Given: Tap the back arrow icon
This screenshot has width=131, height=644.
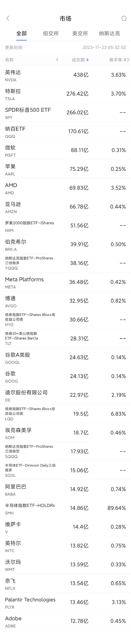Looking at the screenshot, I should (x=8, y=18).
